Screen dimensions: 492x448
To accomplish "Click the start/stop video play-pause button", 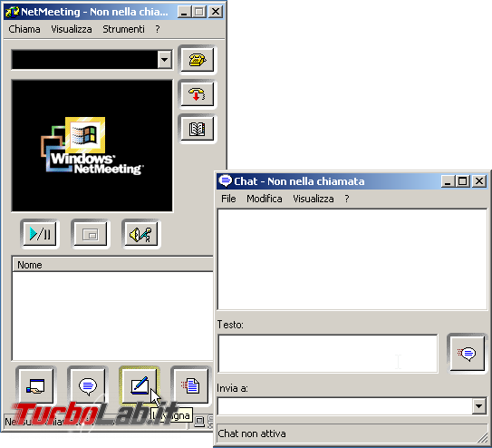I will coord(40,234).
